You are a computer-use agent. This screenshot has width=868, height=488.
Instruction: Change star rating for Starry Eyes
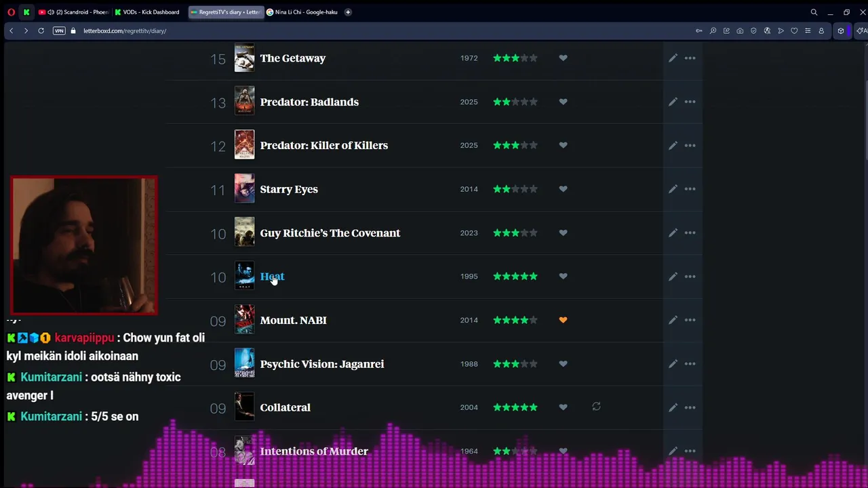515,189
